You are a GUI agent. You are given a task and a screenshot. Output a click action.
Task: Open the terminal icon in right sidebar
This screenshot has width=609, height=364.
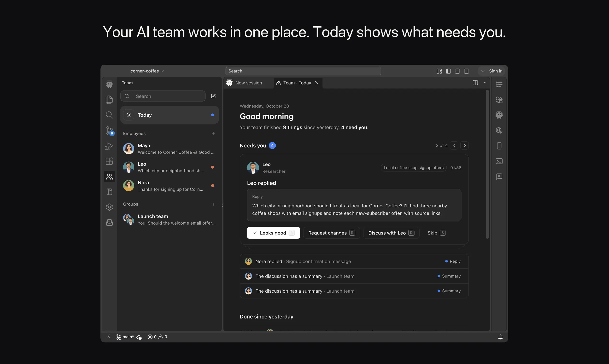(x=499, y=161)
